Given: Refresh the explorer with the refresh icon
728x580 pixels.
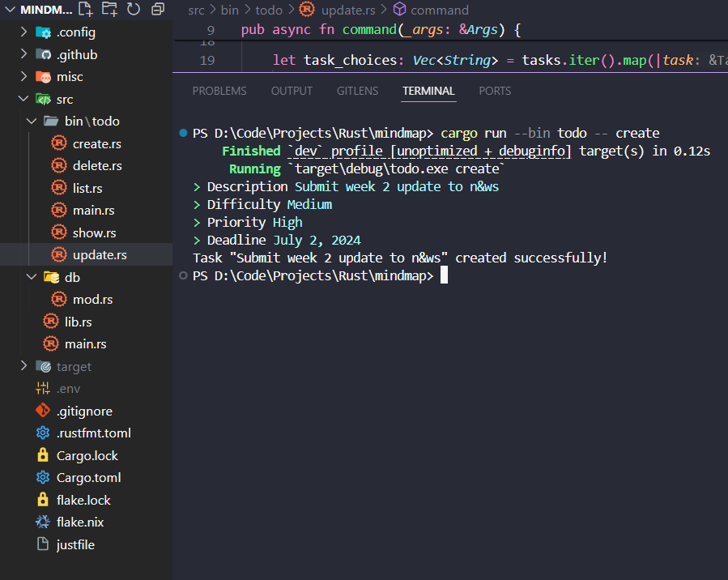Looking at the screenshot, I should [x=134, y=9].
